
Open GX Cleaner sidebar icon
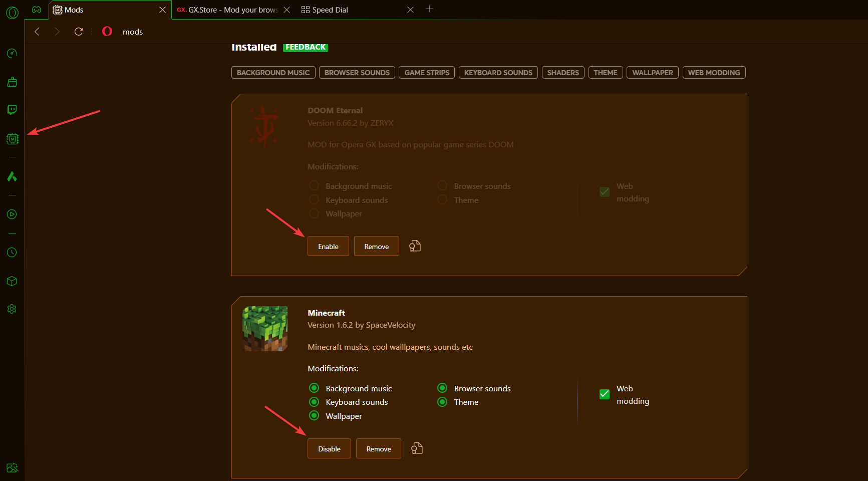point(12,82)
